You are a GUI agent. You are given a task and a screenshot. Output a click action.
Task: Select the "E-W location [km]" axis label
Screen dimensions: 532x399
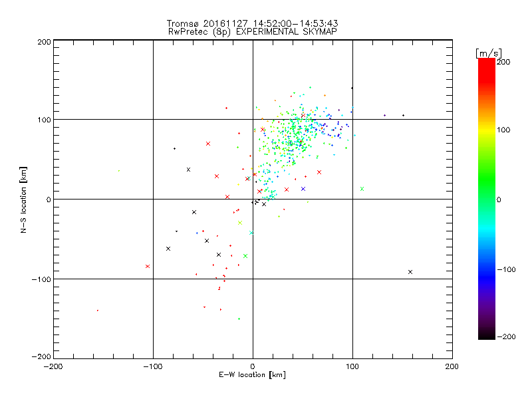tap(252, 375)
